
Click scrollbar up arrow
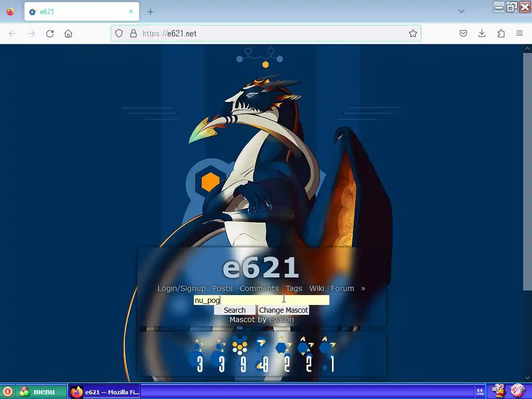(528, 48)
